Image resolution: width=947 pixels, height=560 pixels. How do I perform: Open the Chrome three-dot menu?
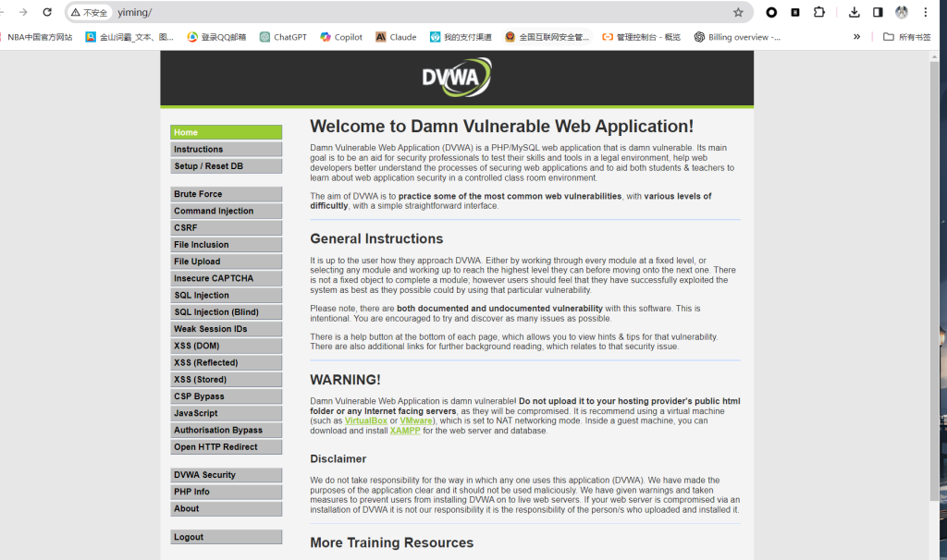click(x=926, y=13)
